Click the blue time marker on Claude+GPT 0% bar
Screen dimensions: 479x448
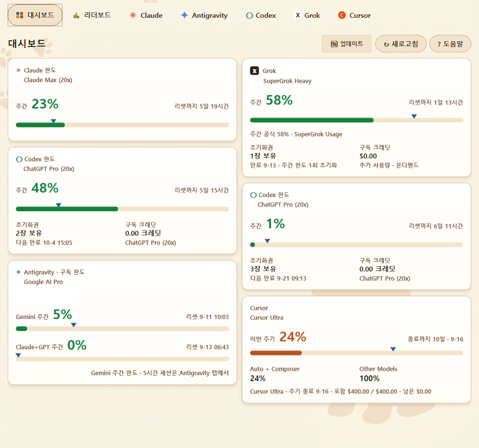(x=18, y=355)
